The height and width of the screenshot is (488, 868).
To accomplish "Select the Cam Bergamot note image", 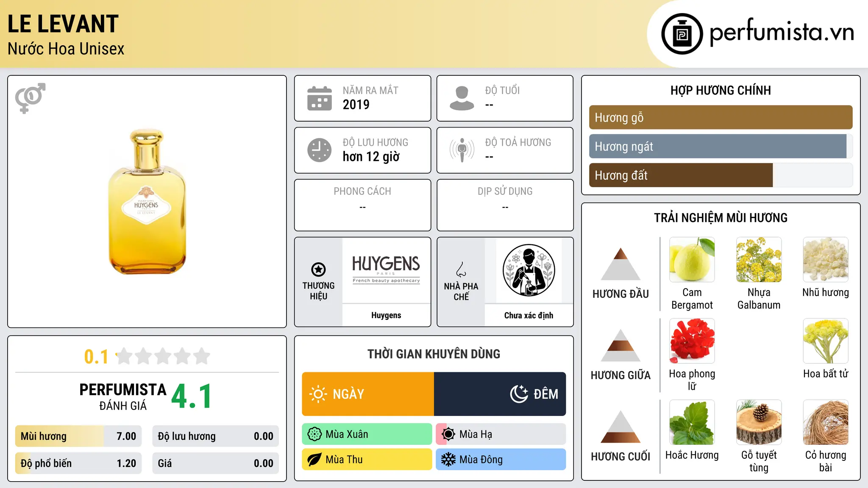I will 692,260.
